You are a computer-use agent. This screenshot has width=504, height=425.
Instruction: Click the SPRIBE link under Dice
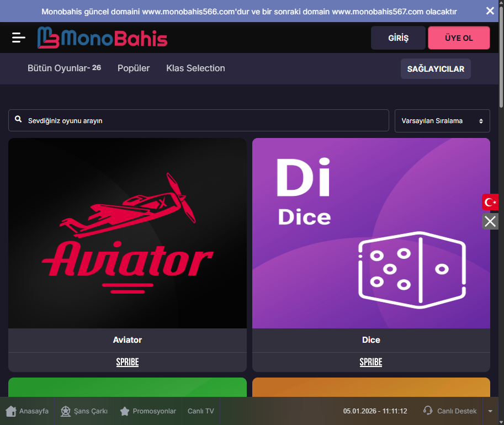(371, 362)
